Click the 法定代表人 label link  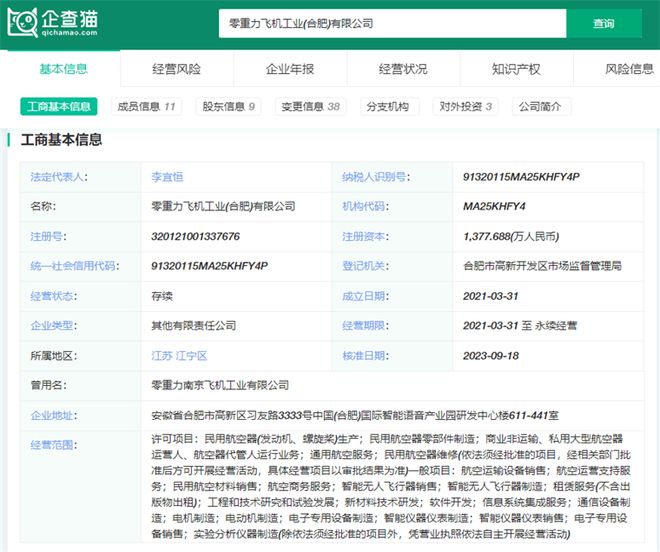coord(59,177)
